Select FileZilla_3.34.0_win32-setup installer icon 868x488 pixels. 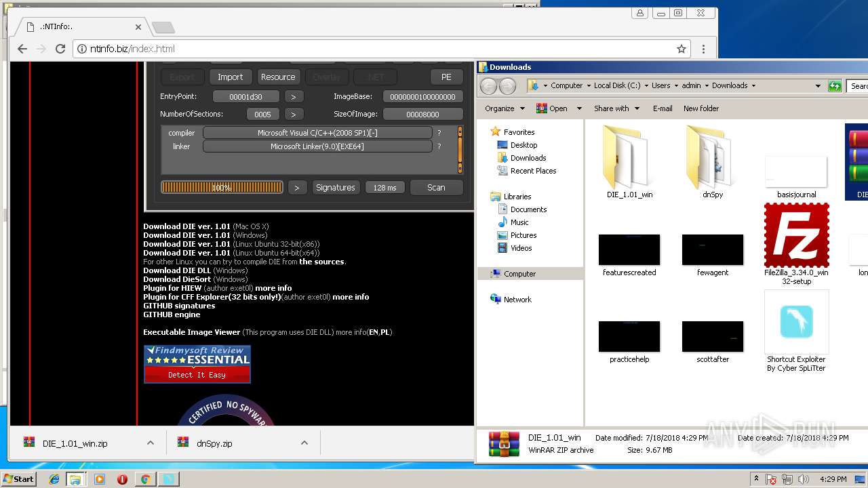tap(796, 244)
